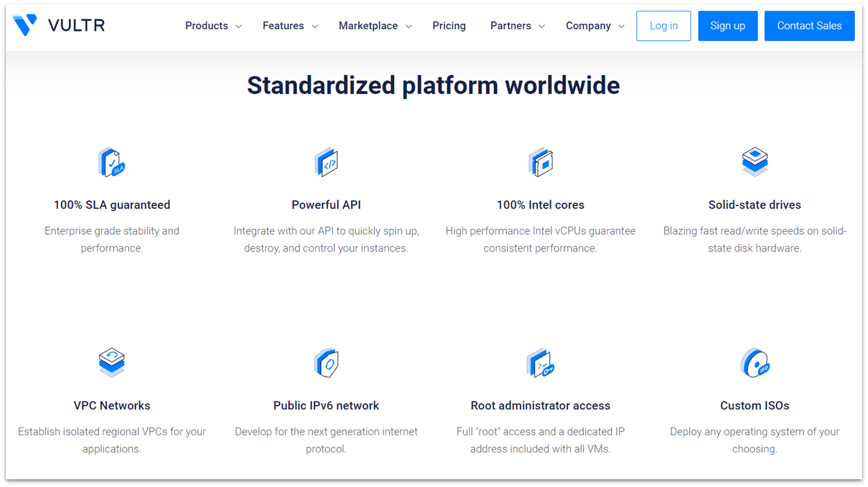Click the High performance Intel vCPUs description
The image size is (868, 487).
540,240
